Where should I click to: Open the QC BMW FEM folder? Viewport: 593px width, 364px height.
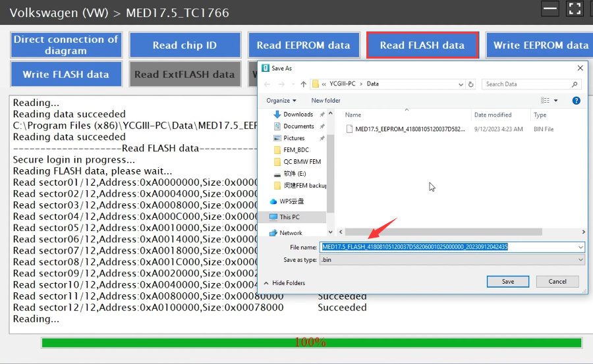302,161
